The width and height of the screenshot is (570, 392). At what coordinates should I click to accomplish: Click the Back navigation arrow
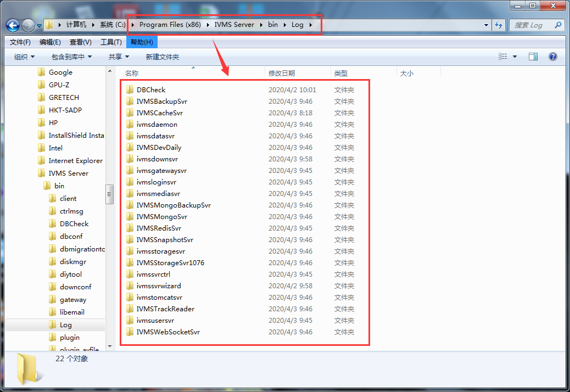tap(13, 25)
